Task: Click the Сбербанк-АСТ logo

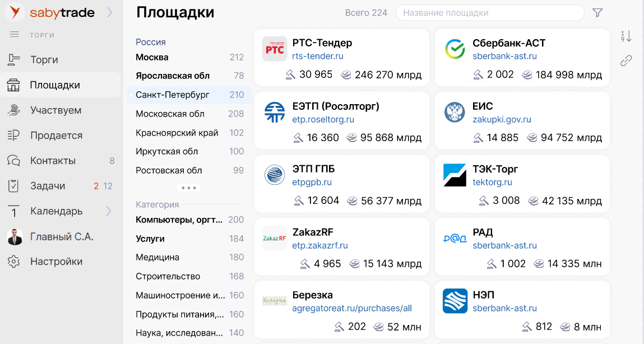Action: pos(455,49)
